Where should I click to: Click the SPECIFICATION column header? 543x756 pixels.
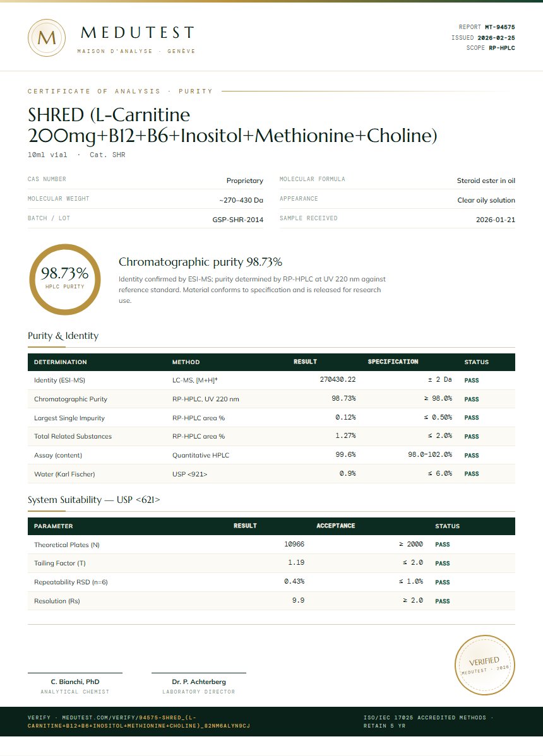(x=393, y=362)
